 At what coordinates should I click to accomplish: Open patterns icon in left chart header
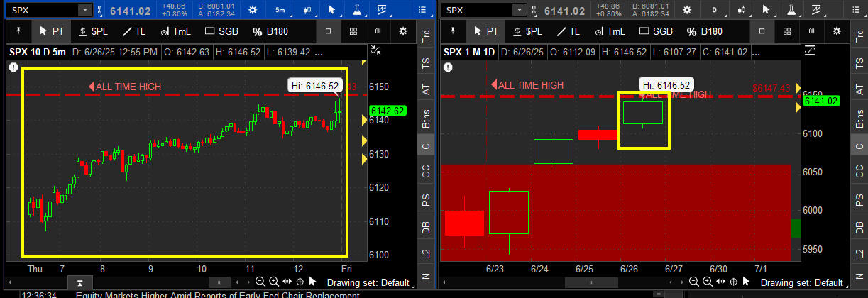coord(382,10)
